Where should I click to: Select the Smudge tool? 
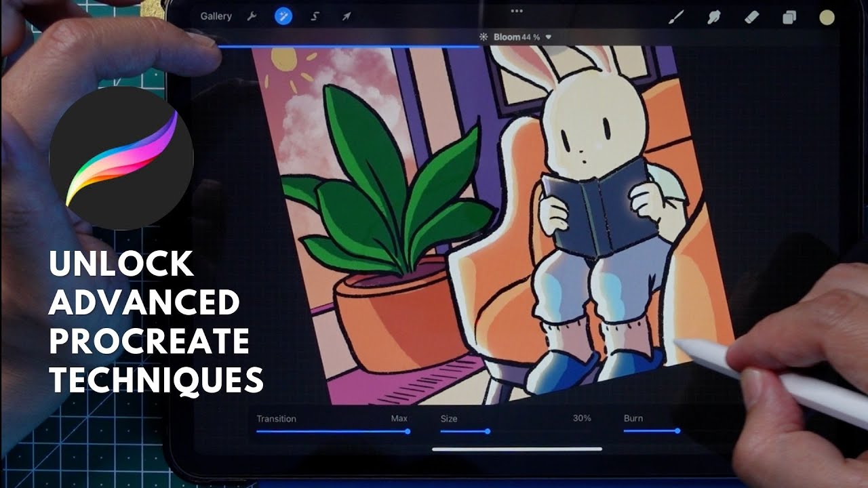[713, 18]
